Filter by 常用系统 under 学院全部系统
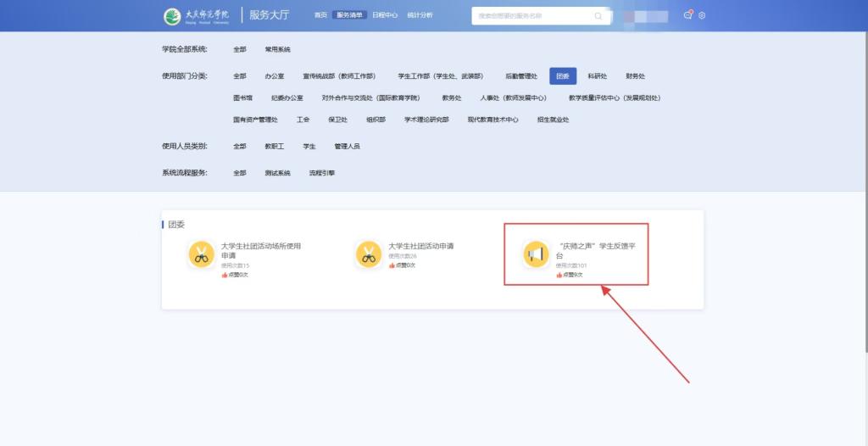Screen dimensions: 868x446 point(277,49)
